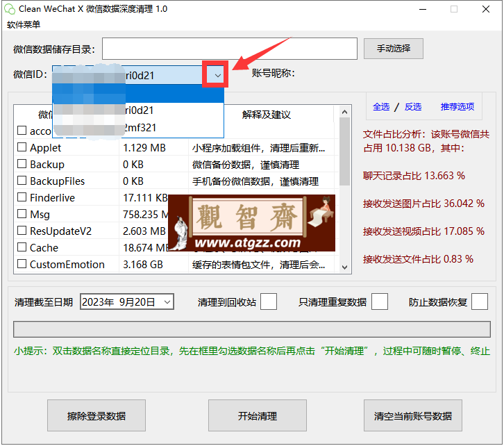This screenshot has height=446, width=504.
Task: Click 接收发送文件占比 0.83 % text
Action: (418, 259)
